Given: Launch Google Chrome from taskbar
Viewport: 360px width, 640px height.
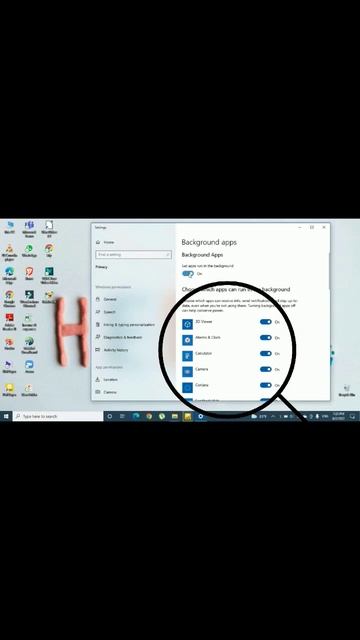Looking at the screenshot, I should click(x=149, y=416).
